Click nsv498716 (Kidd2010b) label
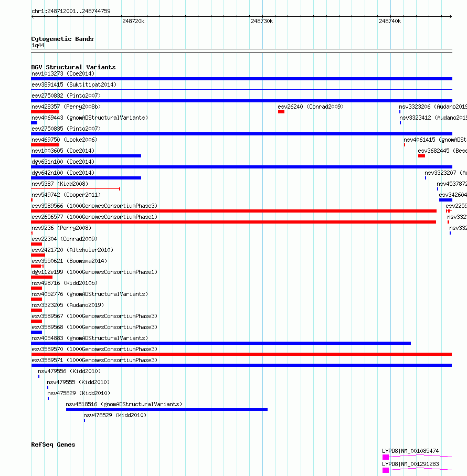 [65, 283]
